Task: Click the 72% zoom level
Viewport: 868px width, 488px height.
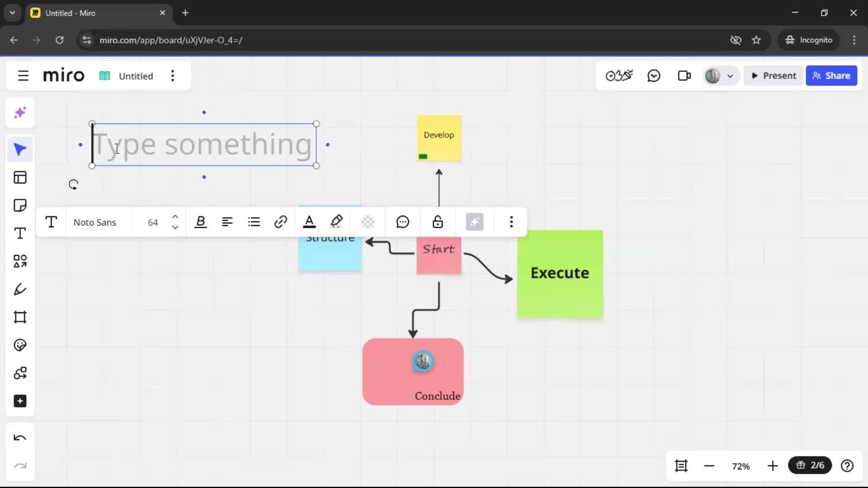Action: 741,466
